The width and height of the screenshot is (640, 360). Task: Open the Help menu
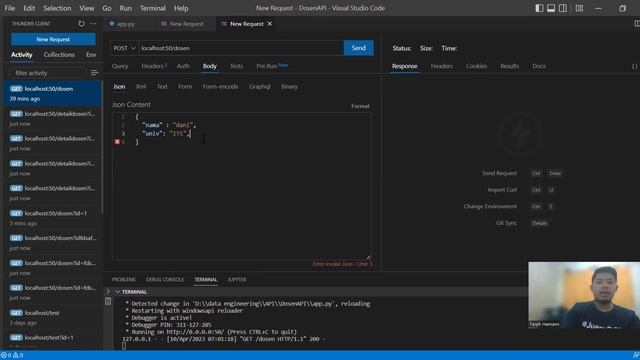pyautogui.click(x=181, y=8)
